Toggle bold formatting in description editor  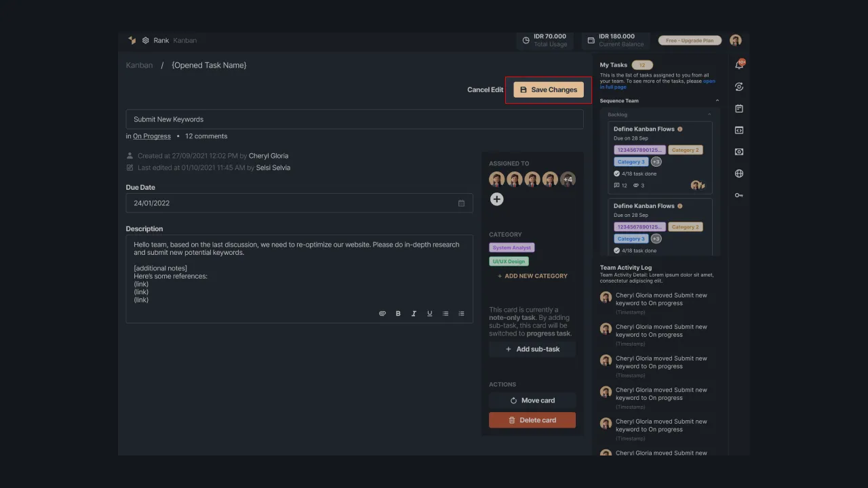(x=398, y=313)
